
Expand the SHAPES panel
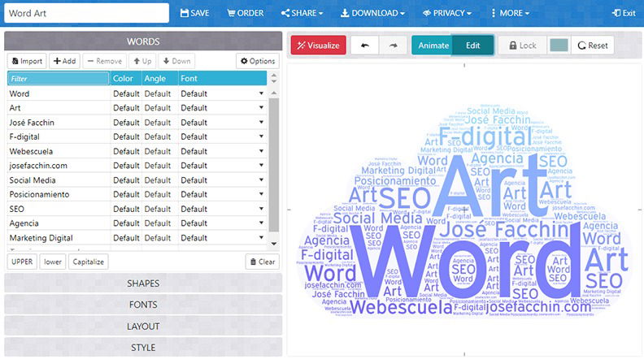pos(143,283)
